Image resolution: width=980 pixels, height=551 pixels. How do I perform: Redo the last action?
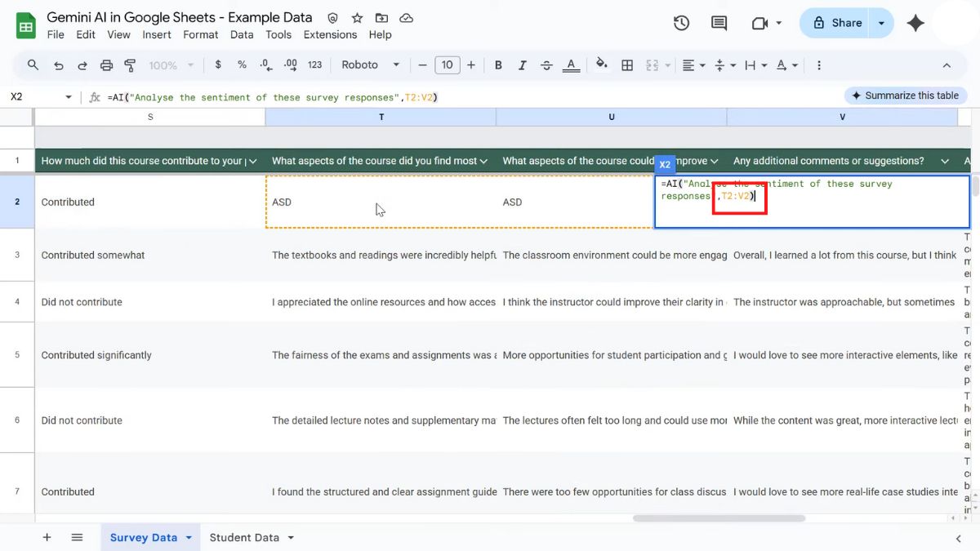tap(82, 65)
